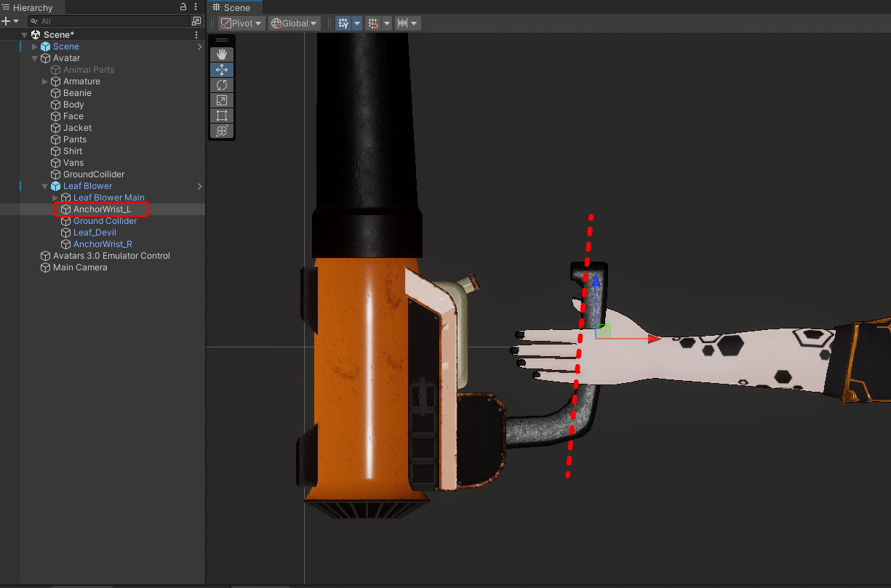
Task: Open the Global handle rotation dropdown
Action: 295,23
